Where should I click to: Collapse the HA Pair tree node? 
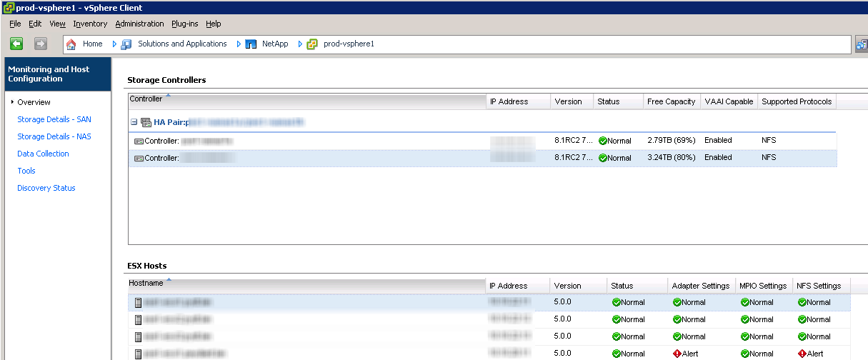click(x=134, y=122)
